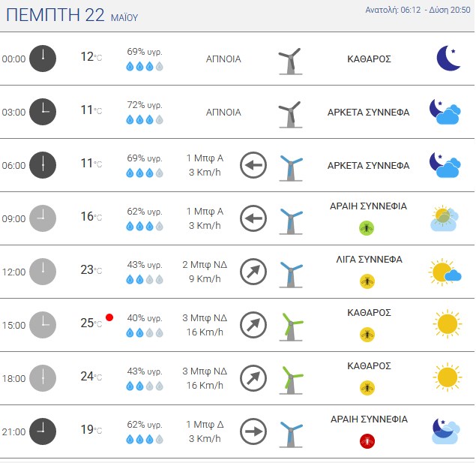The width and height of the screenshot is (476, 463).
Task: Click the moon and clouds icon at 06:00
Action: (x=445, y=164)
